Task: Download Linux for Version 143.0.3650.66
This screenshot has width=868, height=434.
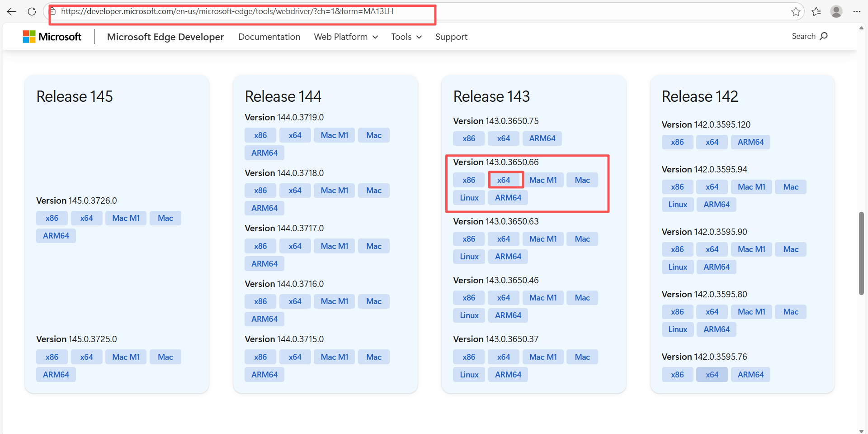Action: coord(469,198)
